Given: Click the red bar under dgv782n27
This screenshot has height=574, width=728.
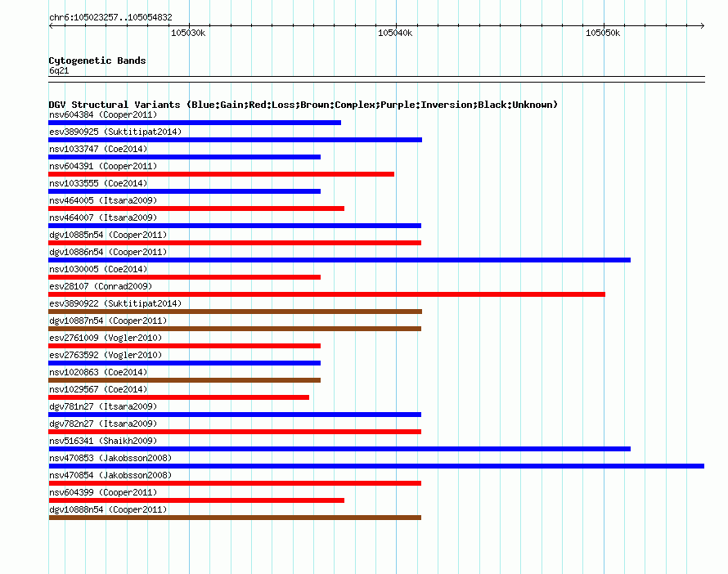Looking at the screenshot, I should coord(235,432).
